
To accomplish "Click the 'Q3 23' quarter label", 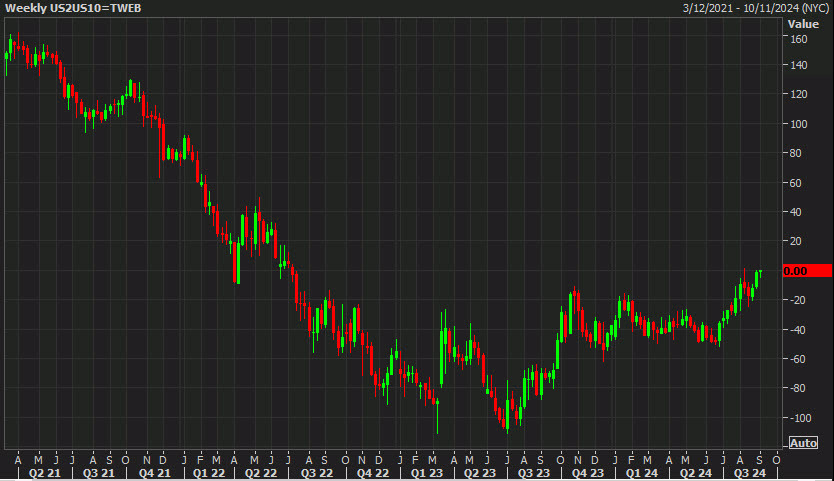I will pyautogui.click(x=533, y=473).
